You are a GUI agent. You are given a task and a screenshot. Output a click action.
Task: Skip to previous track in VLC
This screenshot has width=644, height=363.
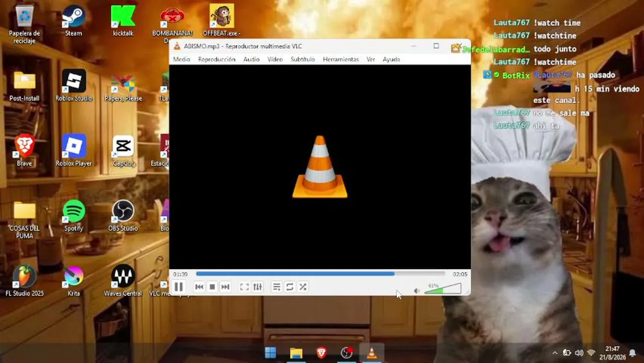click(199, 287)
